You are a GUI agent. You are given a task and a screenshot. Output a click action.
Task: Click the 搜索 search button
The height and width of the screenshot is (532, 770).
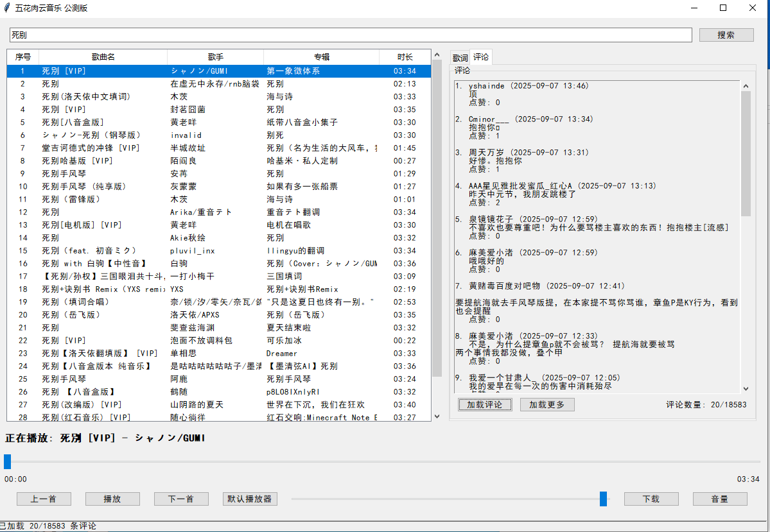tap(726, 35)
